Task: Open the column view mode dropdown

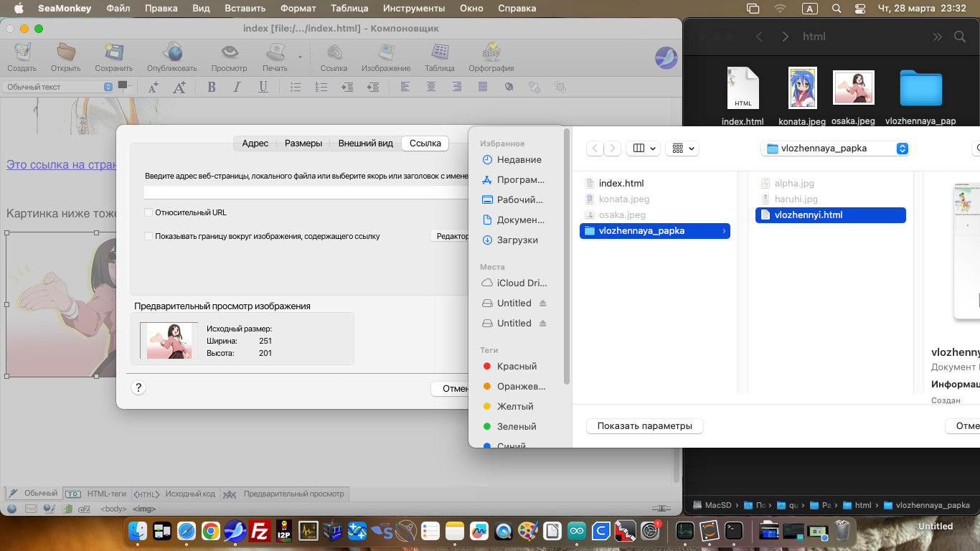Action: click(644, 149)
